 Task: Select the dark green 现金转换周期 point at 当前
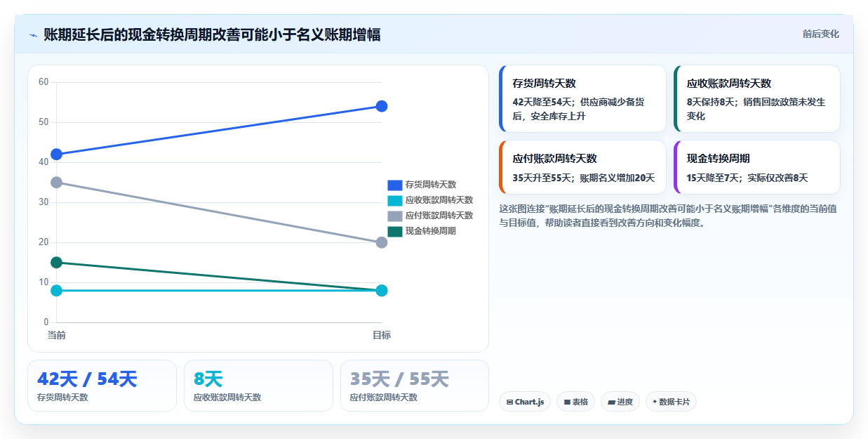coord(57,263)
